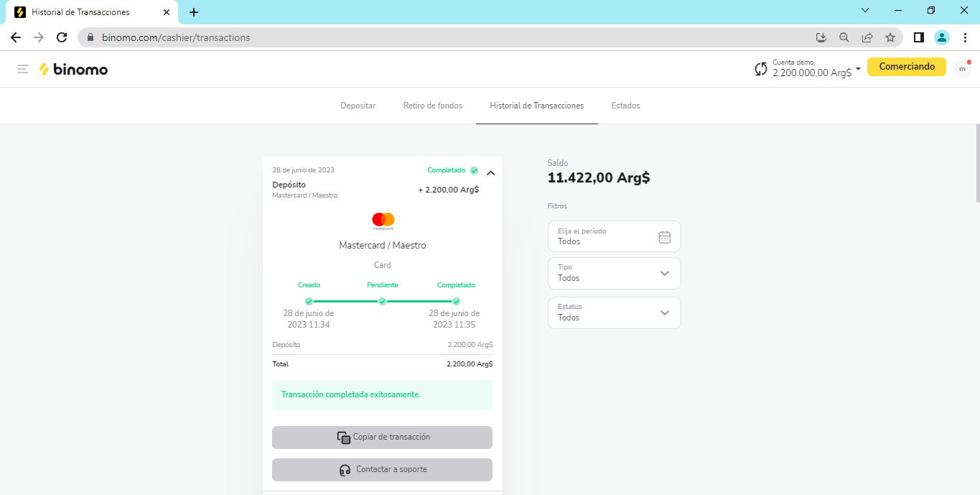Screen dimensions: 980x495
Task: Click the site lock security icon
Action: pyautogui.click(x=90, y=37)
